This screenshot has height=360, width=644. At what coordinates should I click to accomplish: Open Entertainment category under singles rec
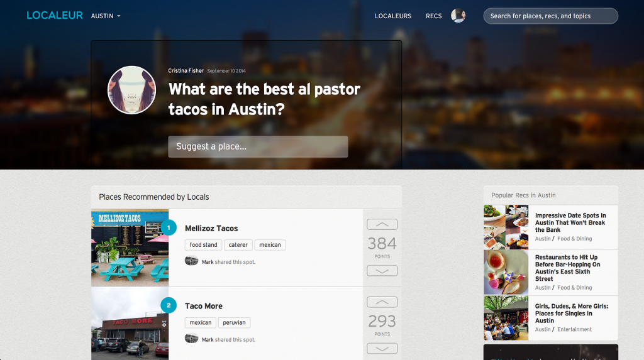(574, 329)
